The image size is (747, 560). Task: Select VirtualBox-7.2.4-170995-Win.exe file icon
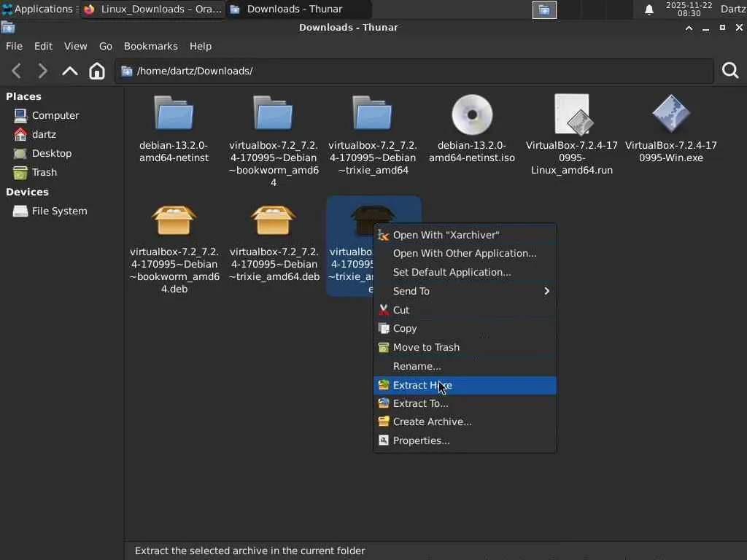[671, 113]
